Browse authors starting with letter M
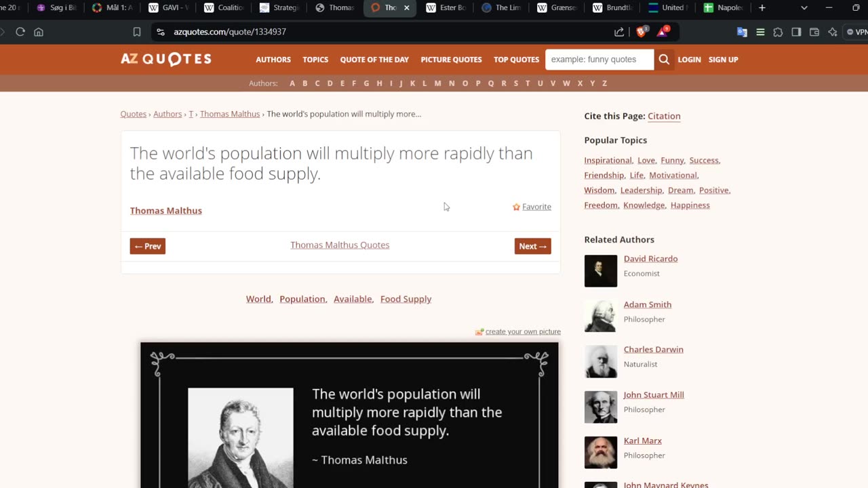This screenshot has height=488, width=868. (x=437, y=83)
